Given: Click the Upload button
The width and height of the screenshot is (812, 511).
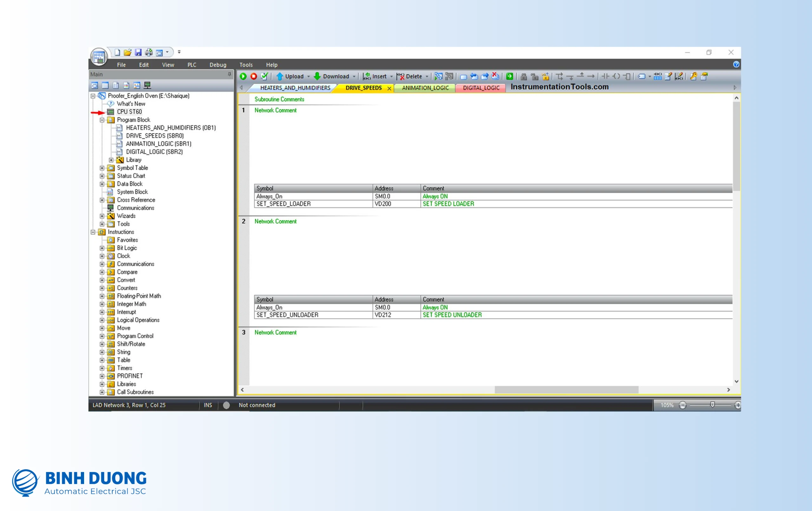Looking at the screenshot, I should pyautogui.click(x=290, y=76).
